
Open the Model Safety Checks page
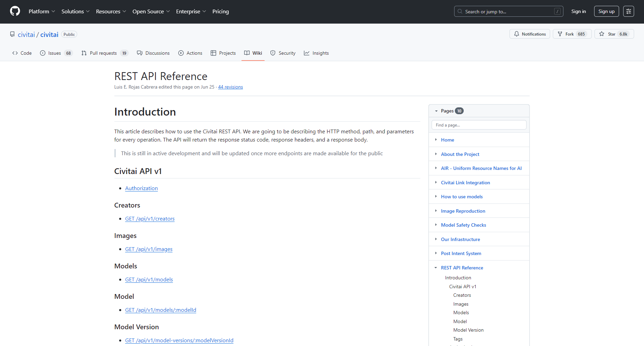(x=463, y=225)
